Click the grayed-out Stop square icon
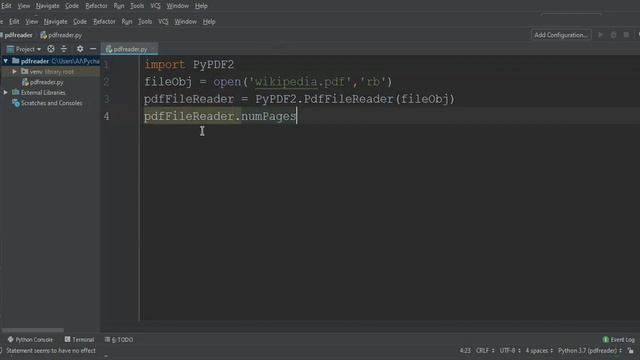Viewport: 640px width, 360px height. 627,35
